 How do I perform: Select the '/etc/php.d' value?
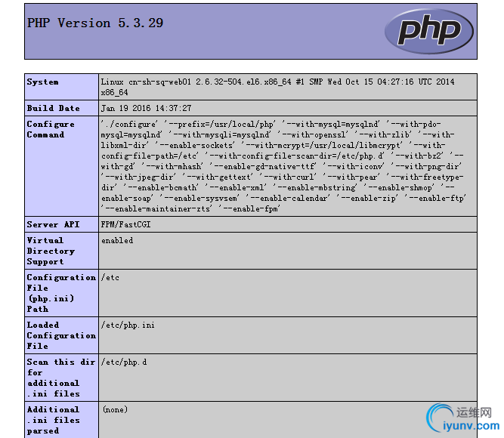[124, 362]
